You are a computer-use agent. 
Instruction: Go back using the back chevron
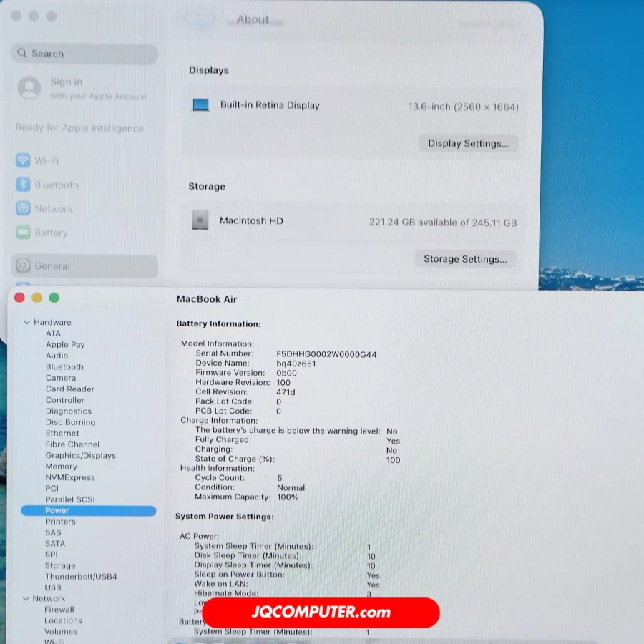187,19
